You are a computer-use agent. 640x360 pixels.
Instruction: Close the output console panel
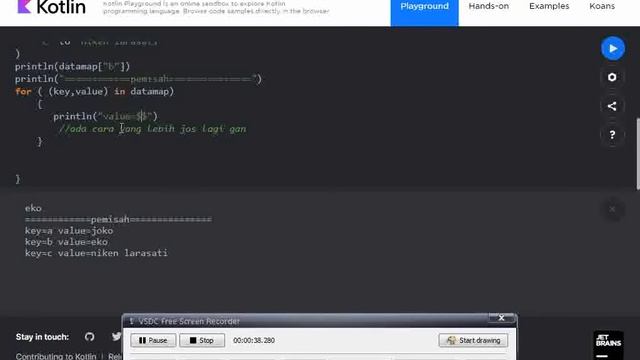point(612,209)
